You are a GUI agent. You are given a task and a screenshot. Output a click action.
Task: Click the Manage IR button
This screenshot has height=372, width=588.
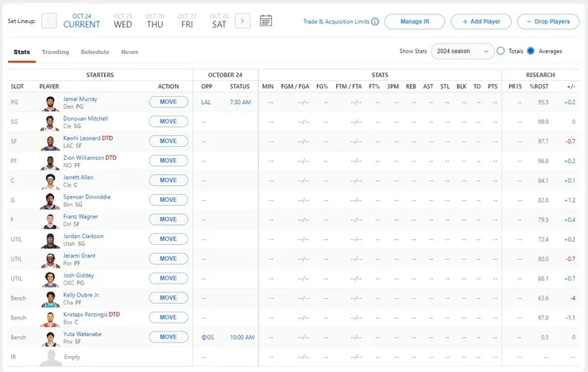click(x=415, y=21)
